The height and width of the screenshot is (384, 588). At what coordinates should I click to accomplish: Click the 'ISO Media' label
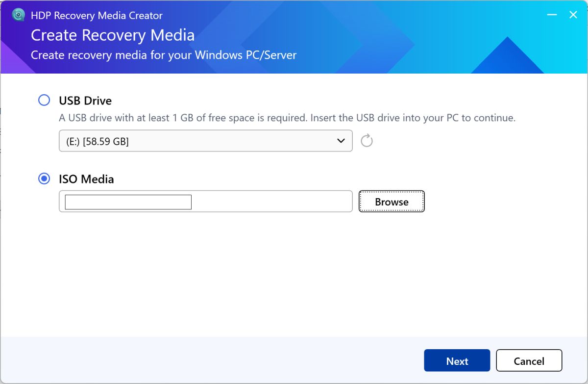pos(86,179)
